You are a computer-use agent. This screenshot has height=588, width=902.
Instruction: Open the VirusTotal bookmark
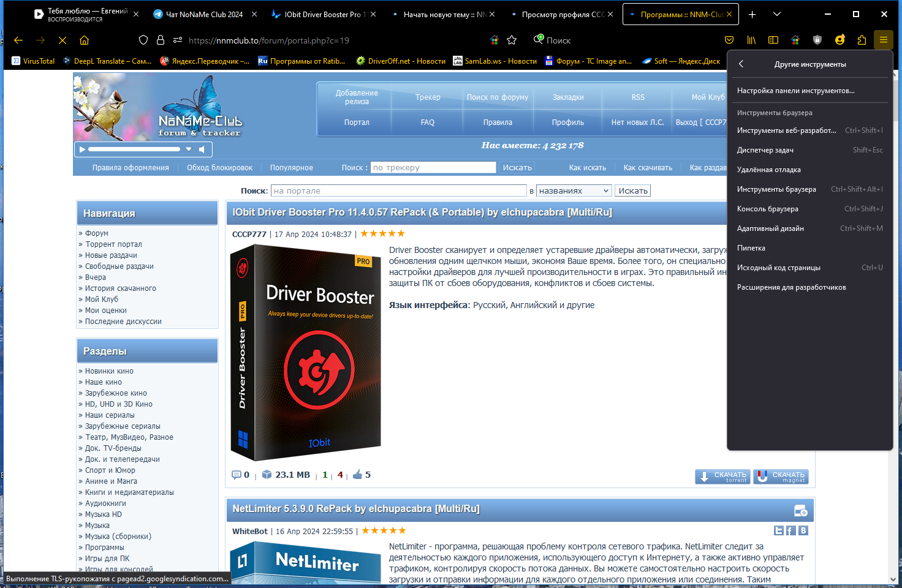(34, 61)
